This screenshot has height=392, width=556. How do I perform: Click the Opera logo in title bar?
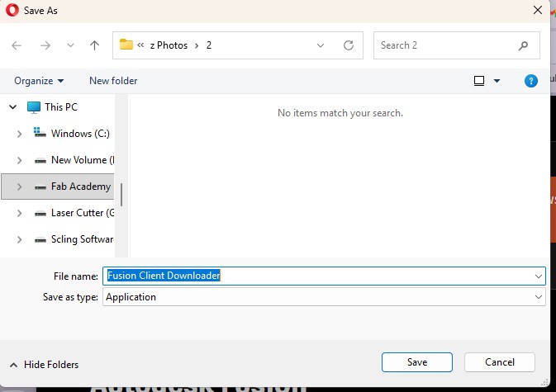(x=12, y=10)
